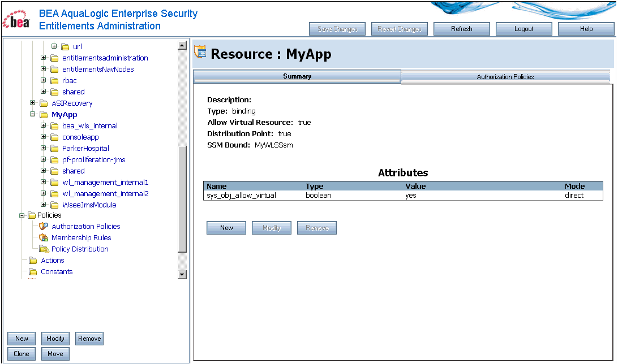Image resolution: width=618 pixels, height=364 pixels.
Task: Click the consoleapp folder icon
Action: [54, 137]
